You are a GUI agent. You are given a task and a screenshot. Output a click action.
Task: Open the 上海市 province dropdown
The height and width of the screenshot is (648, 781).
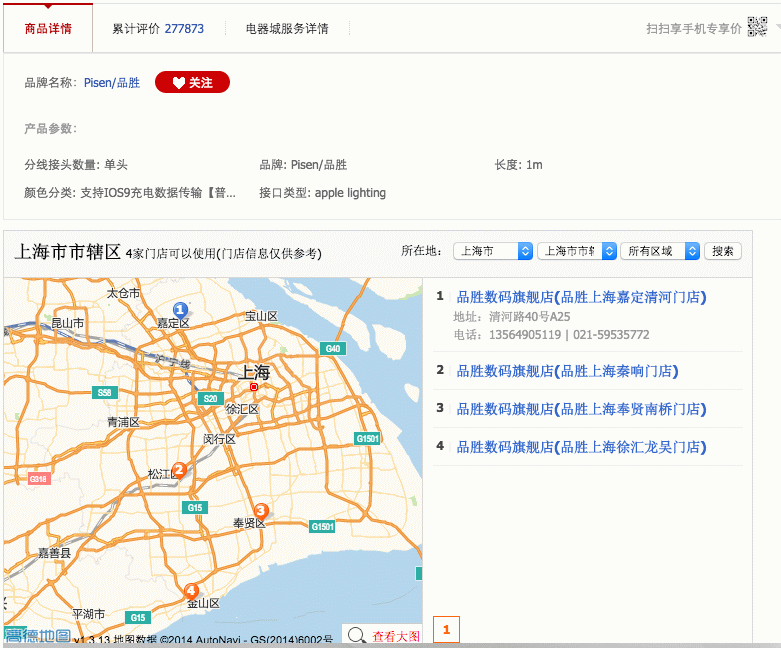[493, 251]
